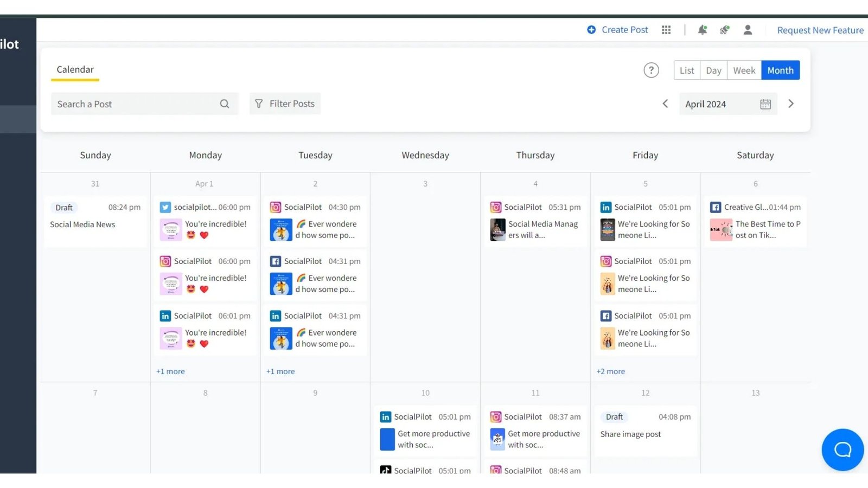Image resolution: width=868 pixels, height=488 pixels.
Task: Switch to Day view
Action: click(x=713, y=70)
